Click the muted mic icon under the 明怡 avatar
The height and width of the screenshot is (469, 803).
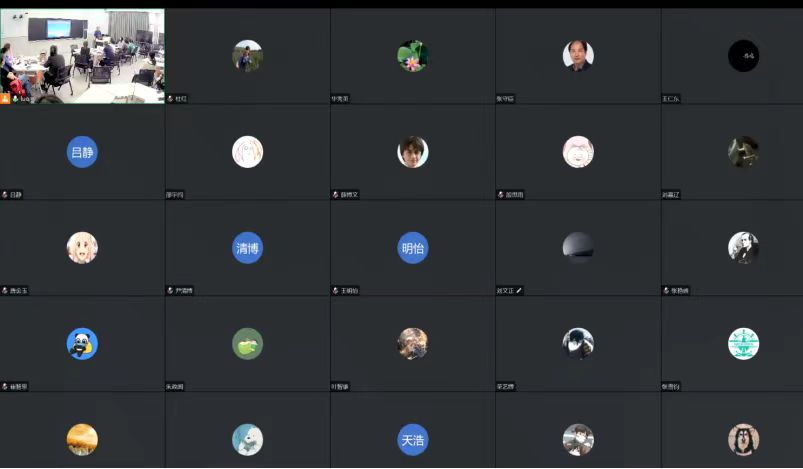click(x=336, y=290)
